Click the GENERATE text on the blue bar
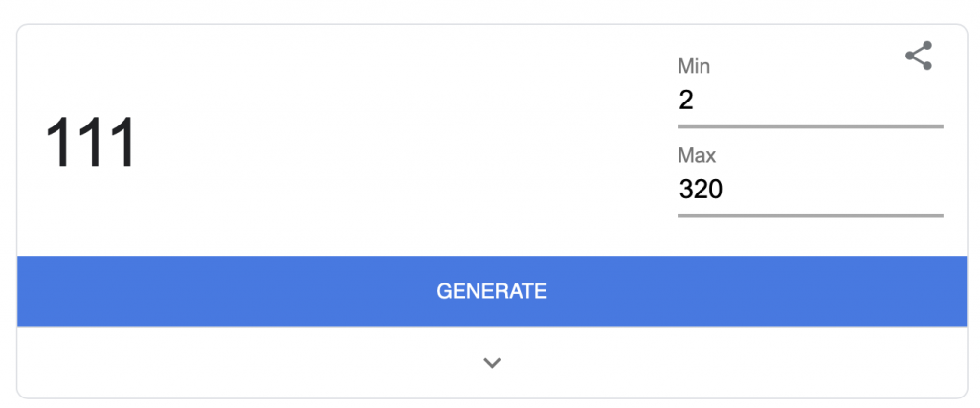 (492, 291)
